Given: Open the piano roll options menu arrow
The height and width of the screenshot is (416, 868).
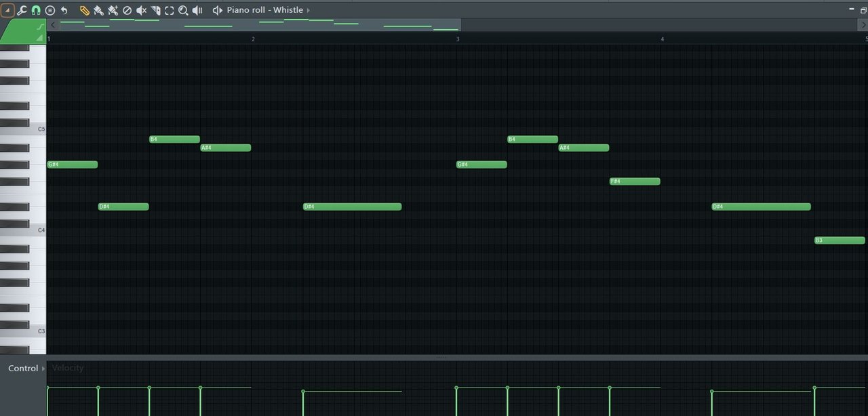Looking at the screenshot, I should [x=8, y=10].
